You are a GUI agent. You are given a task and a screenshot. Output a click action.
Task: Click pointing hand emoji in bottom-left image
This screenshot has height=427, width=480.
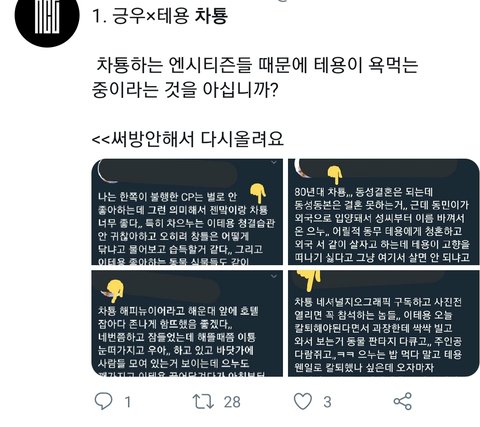pyautogui.click(x=114, y=290)
